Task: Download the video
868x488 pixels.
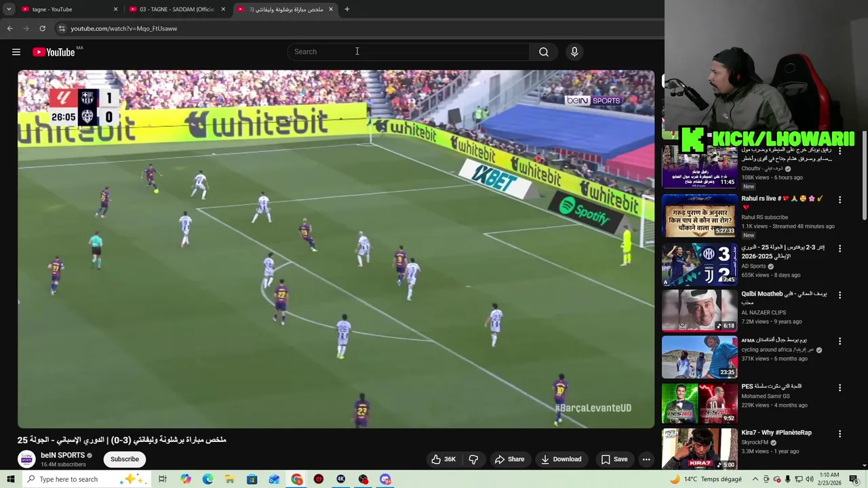Action: (x=561, y=460)
